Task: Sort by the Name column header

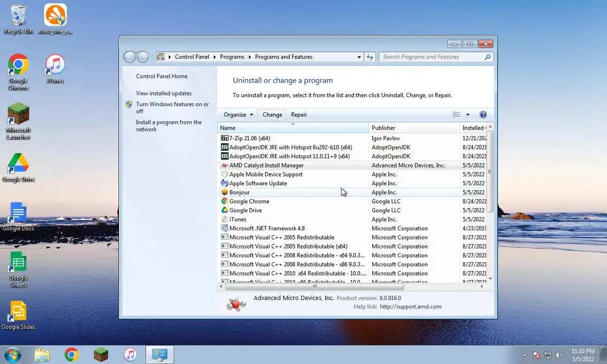Action: click(x=293, y=128)
